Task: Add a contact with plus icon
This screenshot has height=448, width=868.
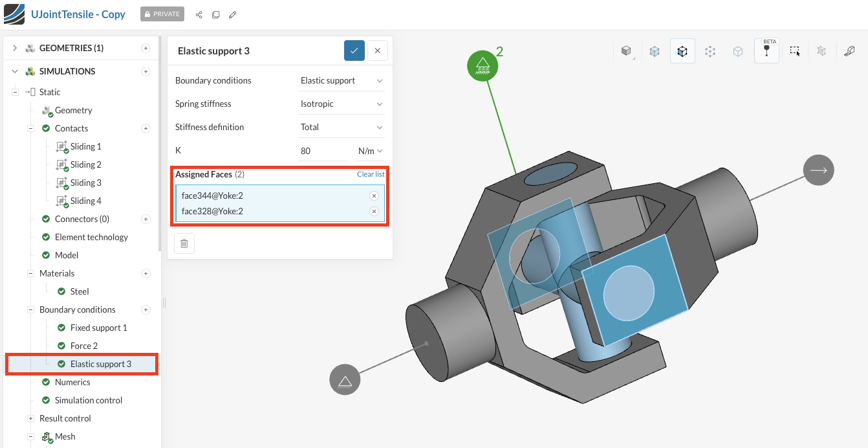Action: pos(146,128)
